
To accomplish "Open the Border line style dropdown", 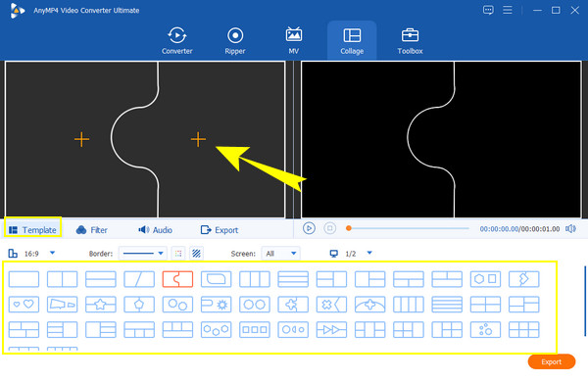I will tap(142, 254).
